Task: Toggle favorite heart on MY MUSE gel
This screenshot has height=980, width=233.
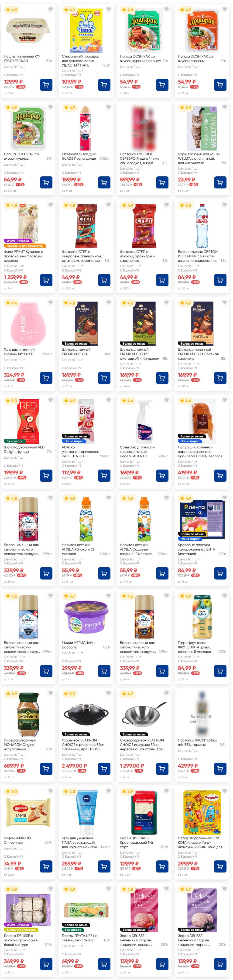Action: (x=51, y=302)
